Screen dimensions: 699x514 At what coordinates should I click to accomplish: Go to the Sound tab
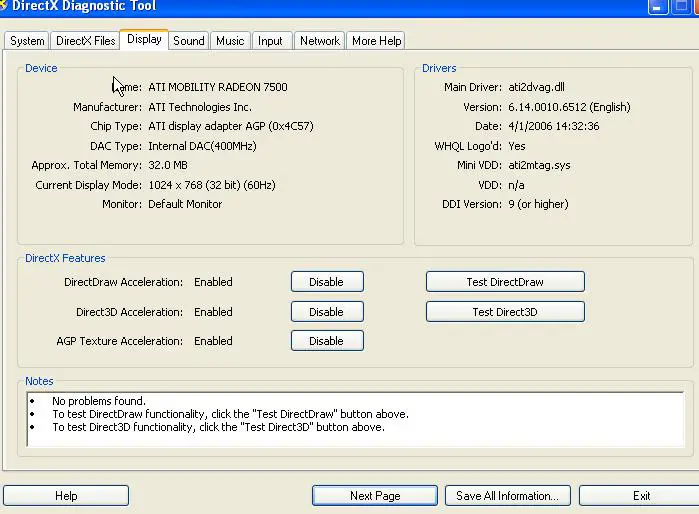pyautogui.click(x=188, y=41)
